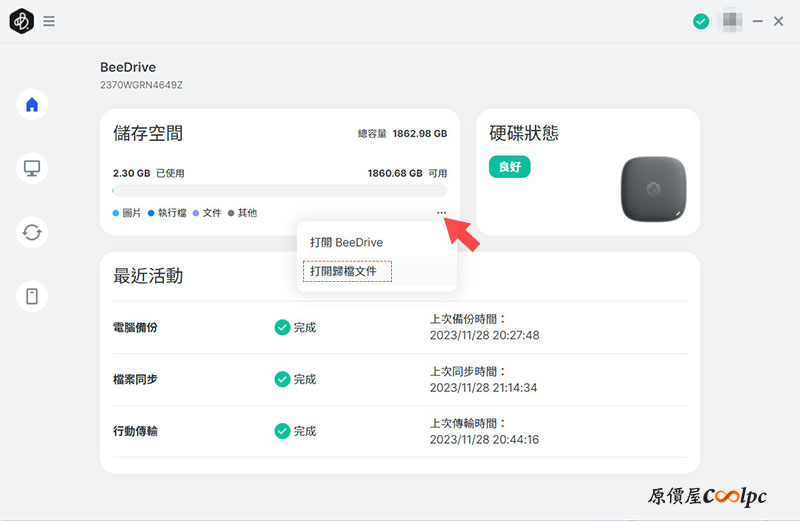Click the green status checkmark in title bar
Viewport: 800px width, 521px height.
click(701, 21)
